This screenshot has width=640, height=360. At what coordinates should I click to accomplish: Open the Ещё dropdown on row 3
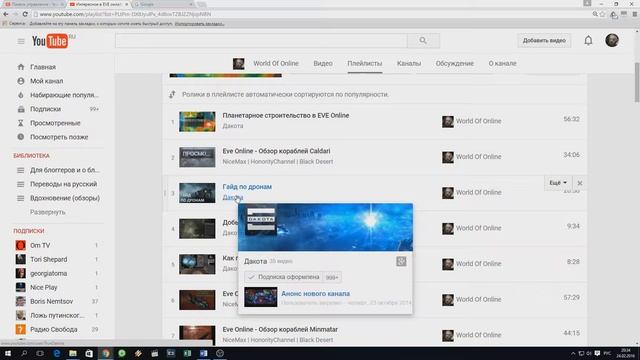coord(558,183)
